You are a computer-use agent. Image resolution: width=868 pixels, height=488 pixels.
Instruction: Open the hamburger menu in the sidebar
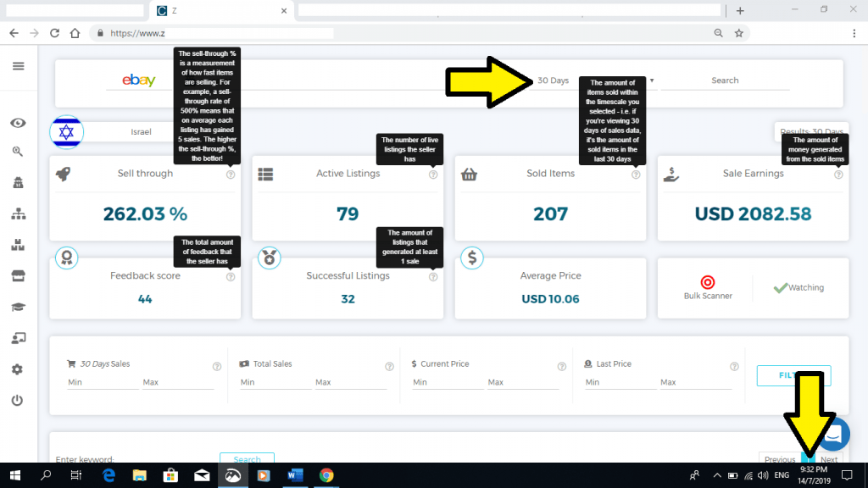point(18,66)
